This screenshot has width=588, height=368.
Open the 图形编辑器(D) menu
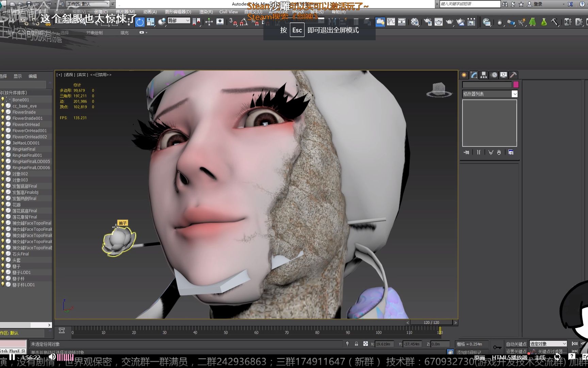pos(178,12)
